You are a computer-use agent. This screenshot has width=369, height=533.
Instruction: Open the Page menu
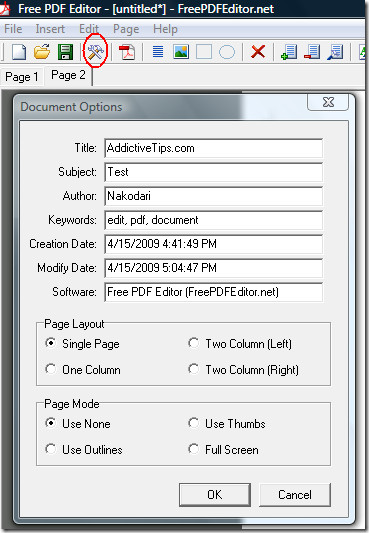point(126,29)
